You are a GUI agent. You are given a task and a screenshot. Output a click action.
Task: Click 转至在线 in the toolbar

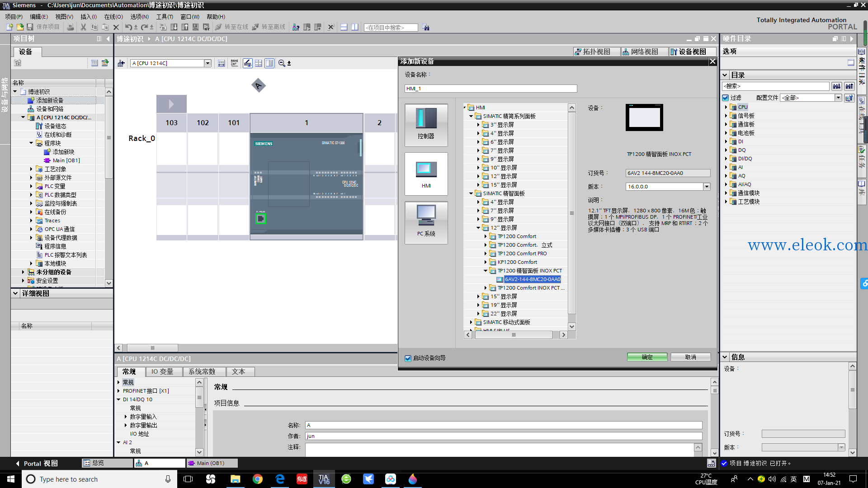(232, 27)
